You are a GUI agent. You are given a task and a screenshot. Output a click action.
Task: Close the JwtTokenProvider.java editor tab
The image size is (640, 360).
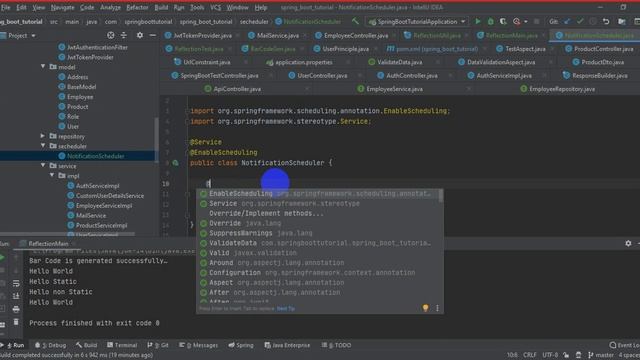pos(238,36)
